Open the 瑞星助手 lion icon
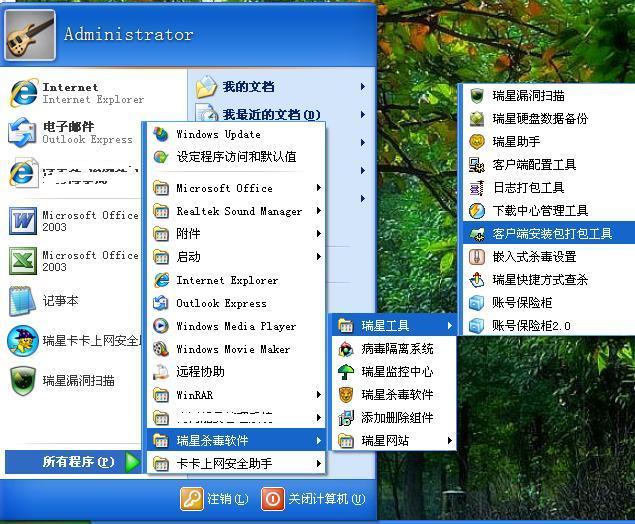The height and width of the screenshot is (524, 635). [x=477, y=142]
